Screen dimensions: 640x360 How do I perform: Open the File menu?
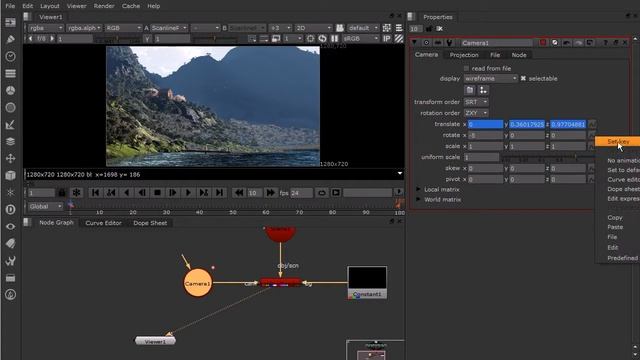[10, 6]
